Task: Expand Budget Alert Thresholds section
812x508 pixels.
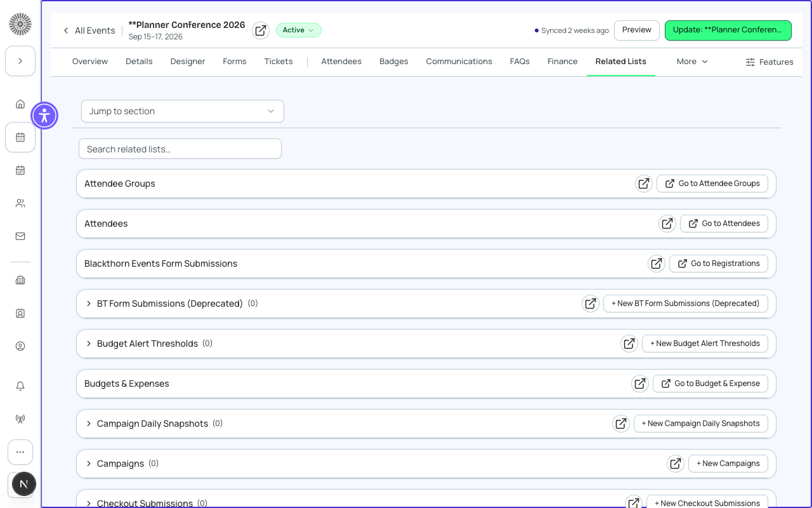Action: coord(89,344)
